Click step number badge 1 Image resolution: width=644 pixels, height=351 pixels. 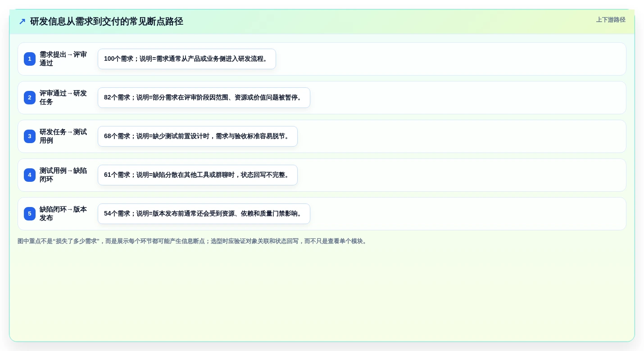30,59
